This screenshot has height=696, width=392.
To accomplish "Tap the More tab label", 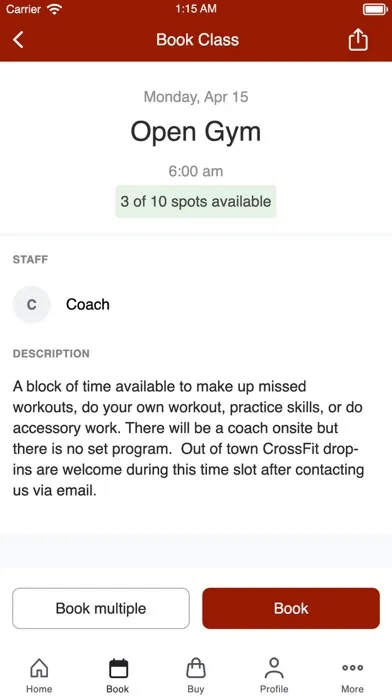I will [352, 689].
